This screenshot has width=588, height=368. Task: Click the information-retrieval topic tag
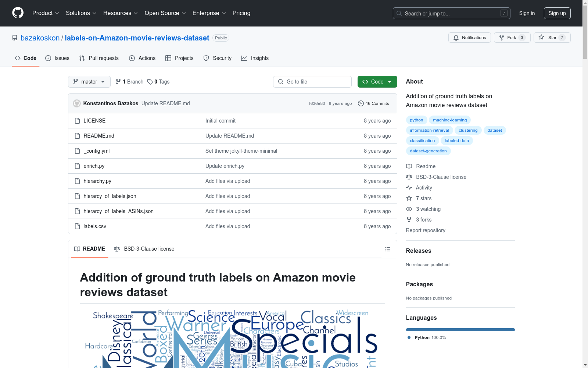point(429,130)
